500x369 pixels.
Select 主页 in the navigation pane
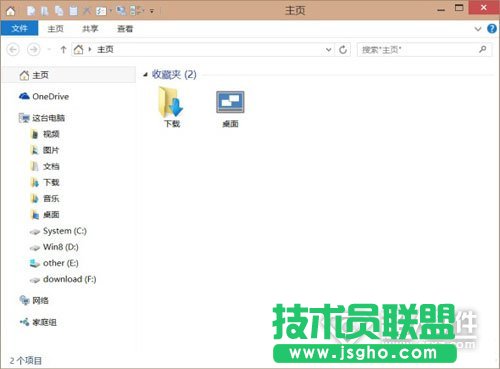tap(69, 75)
